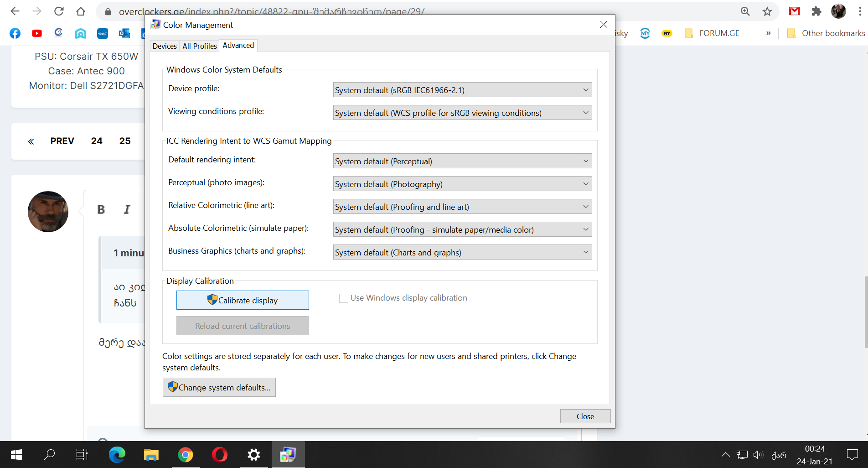Click the Close button in dialog
The image size is (868, 468).
585,416
